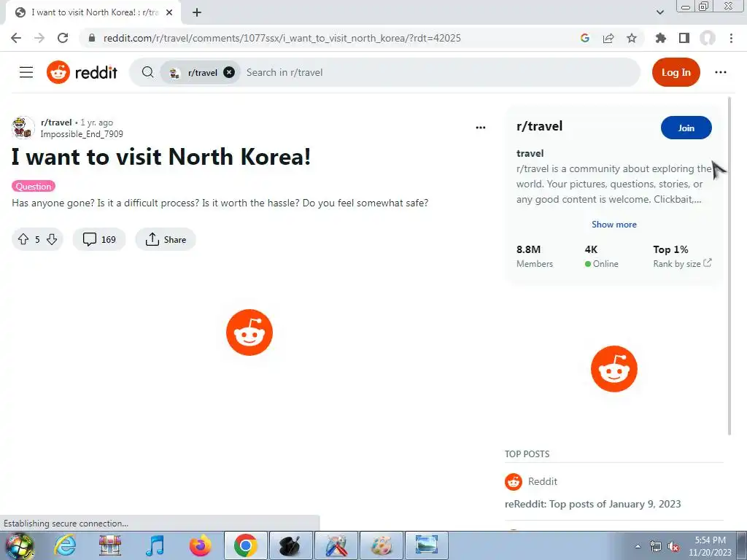Launch Internet Explorer from the taskbar

tap(65, 545)
